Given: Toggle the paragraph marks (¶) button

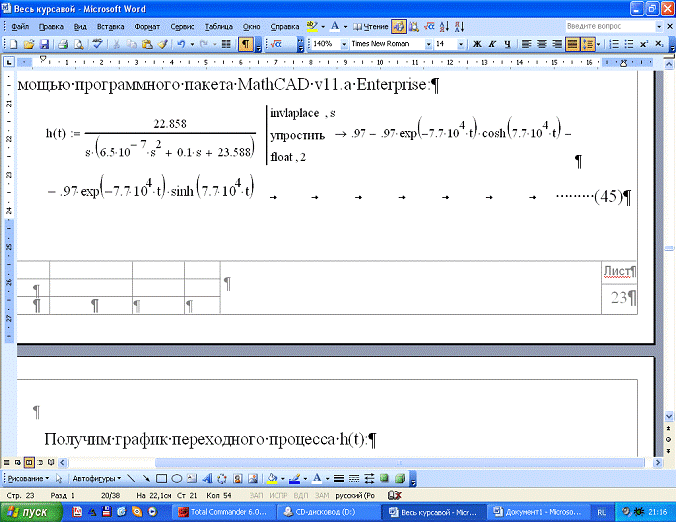Looking at the screenshot, I should tap(246, 45).
